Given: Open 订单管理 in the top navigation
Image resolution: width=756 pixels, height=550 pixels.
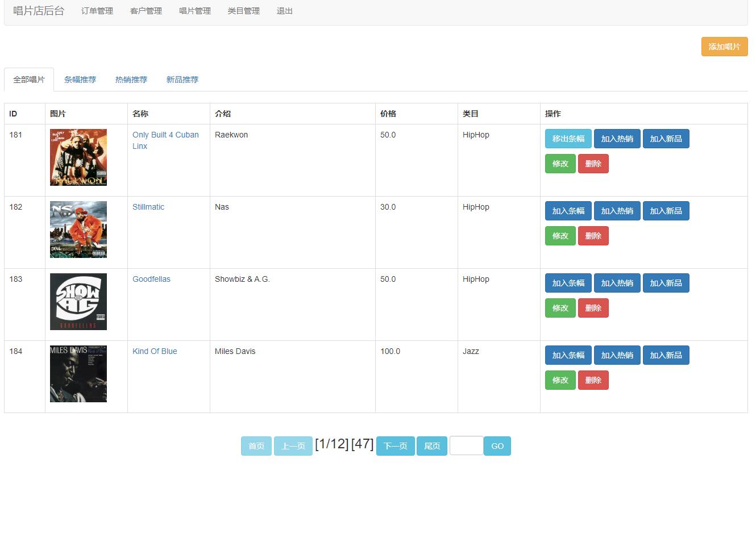Looking at the screenshot, I should pyautogui.click(x=97, y=11).
